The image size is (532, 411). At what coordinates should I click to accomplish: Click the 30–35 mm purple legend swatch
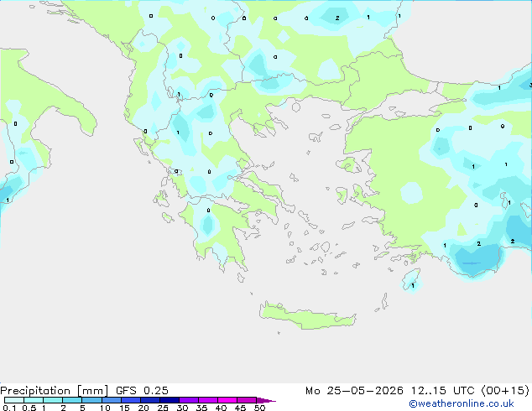(189, 400)
